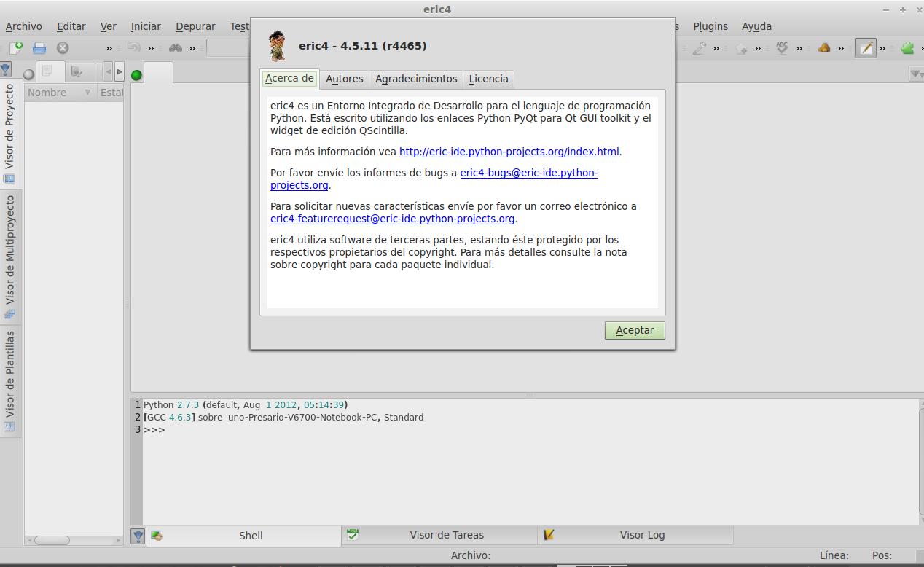
Task: Switch to the Autores tab
Action: pos(344,79)
